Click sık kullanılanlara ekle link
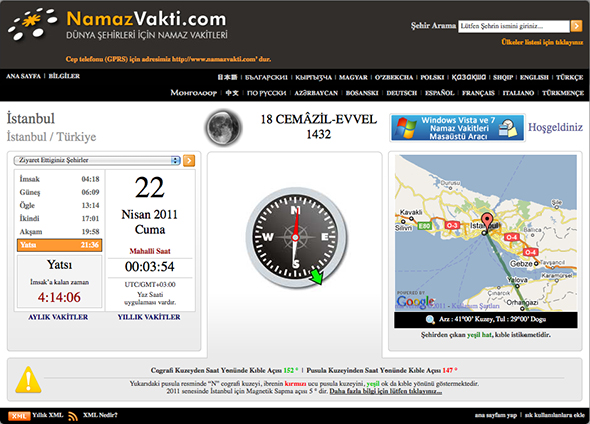The height and width of the screenshot is (424, 590). 555,415
